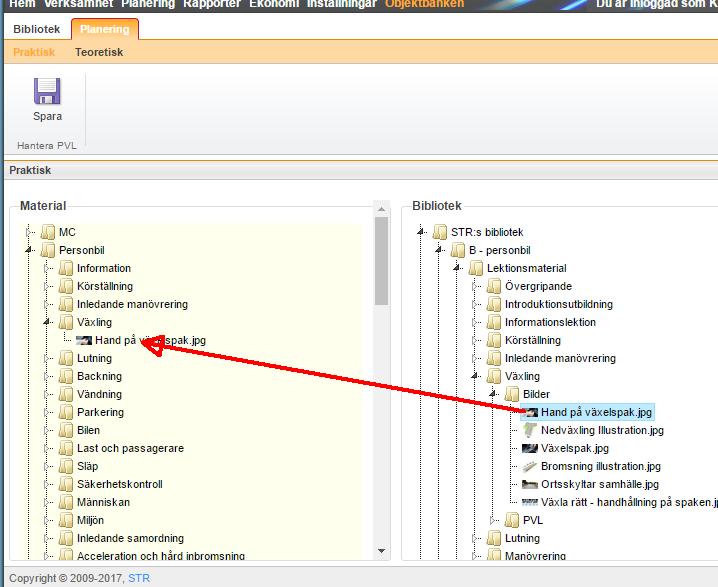Expand the MC node in Material tree
Screen dimensions: 718x587
coord(29,232)
